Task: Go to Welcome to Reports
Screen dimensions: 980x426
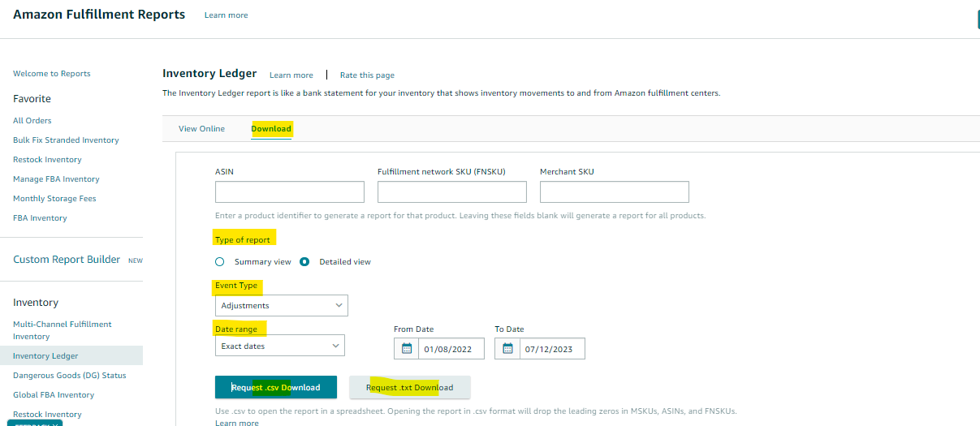Action: [x=52, y=74]
